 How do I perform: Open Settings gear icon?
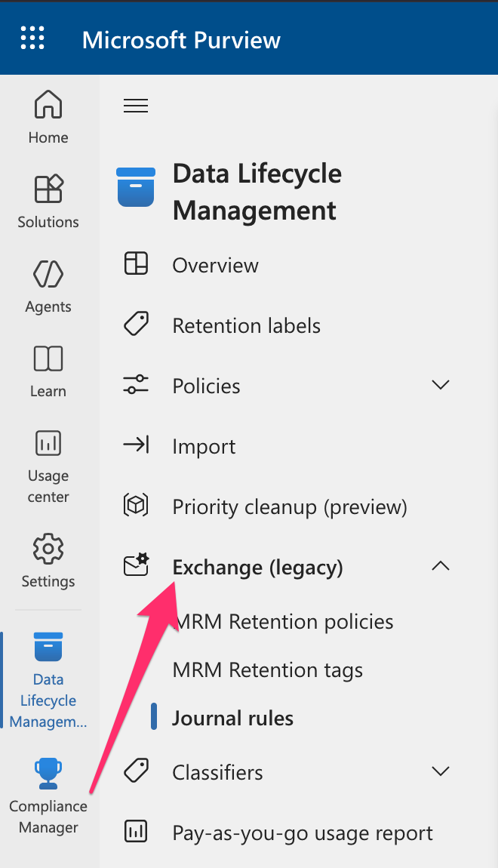pyautogui.click(x=48, y=549)
